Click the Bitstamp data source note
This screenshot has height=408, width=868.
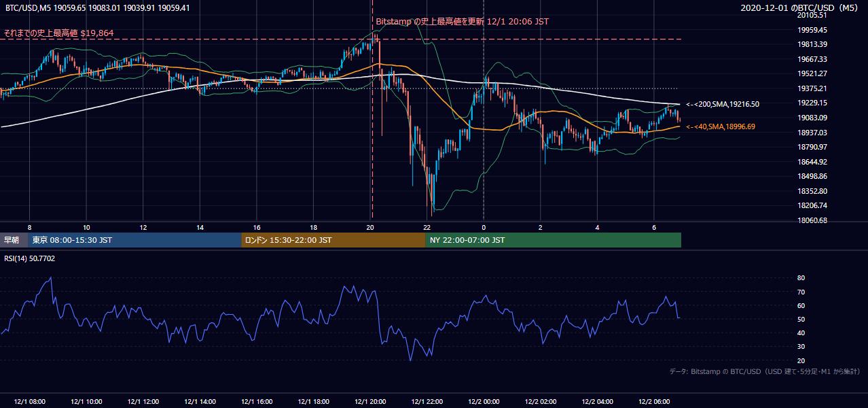click(765, 371)
